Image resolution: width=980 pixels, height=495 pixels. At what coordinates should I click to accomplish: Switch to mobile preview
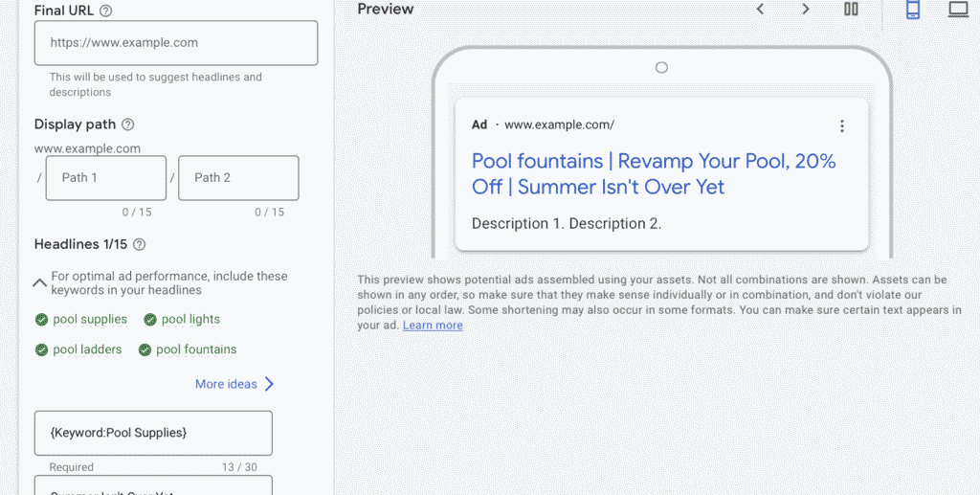click(x=912, y=10)
